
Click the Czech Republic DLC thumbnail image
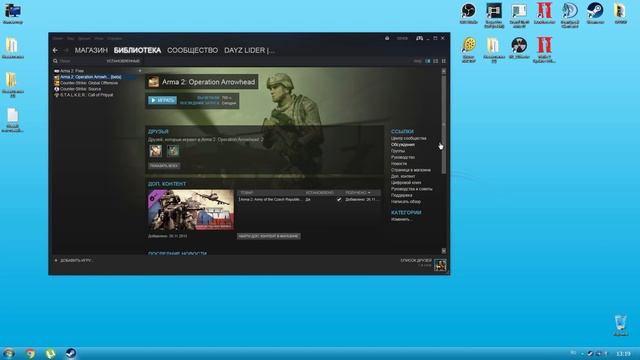pyautogui.click(x=191, y=210)
